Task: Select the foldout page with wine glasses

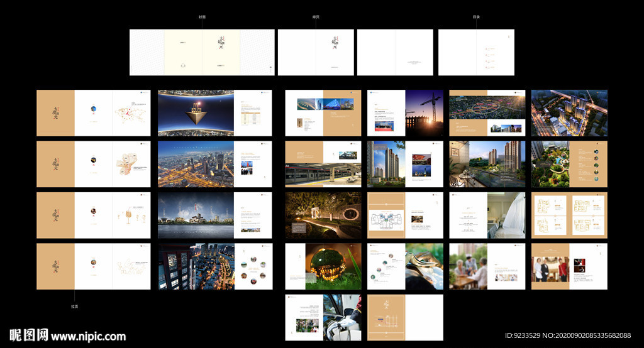Action: pyautogui.click(x=93, y=215)
